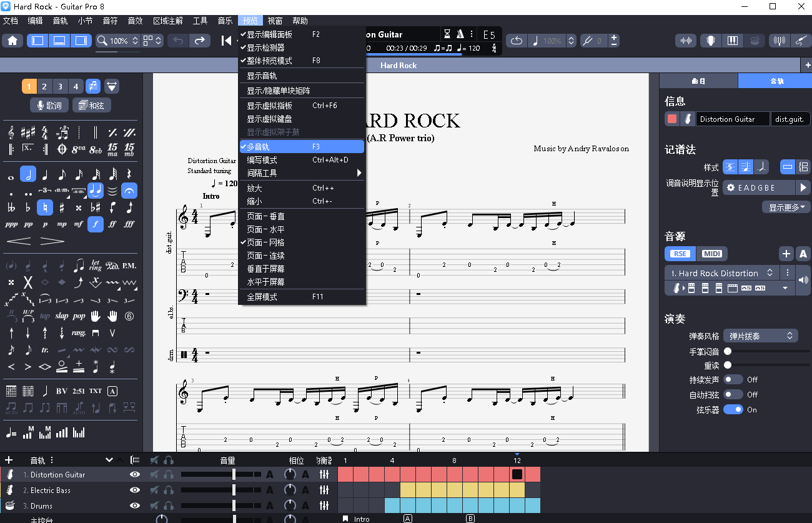Select 显示虚拟指板 menu entry
This screenshot has width=812, height=523.
302,106
